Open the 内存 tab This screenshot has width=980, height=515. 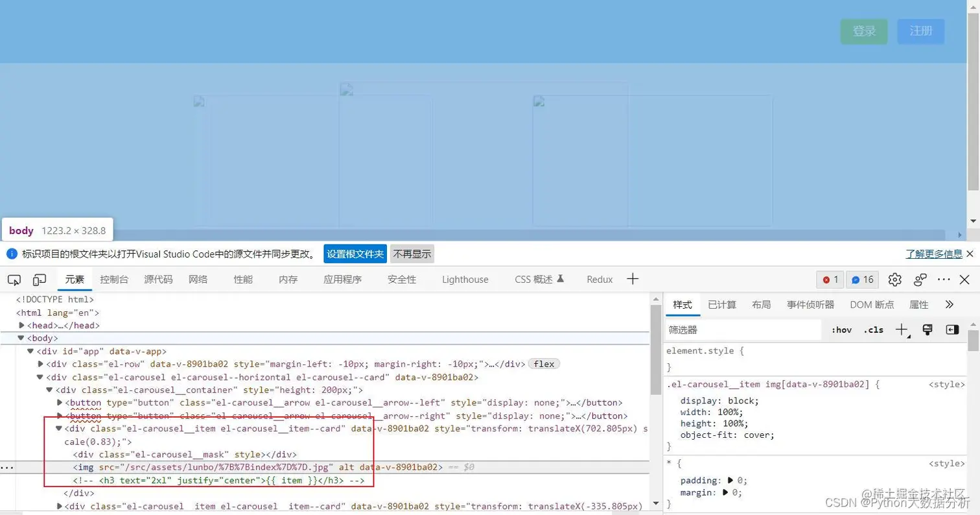click(x=288, y=280)
